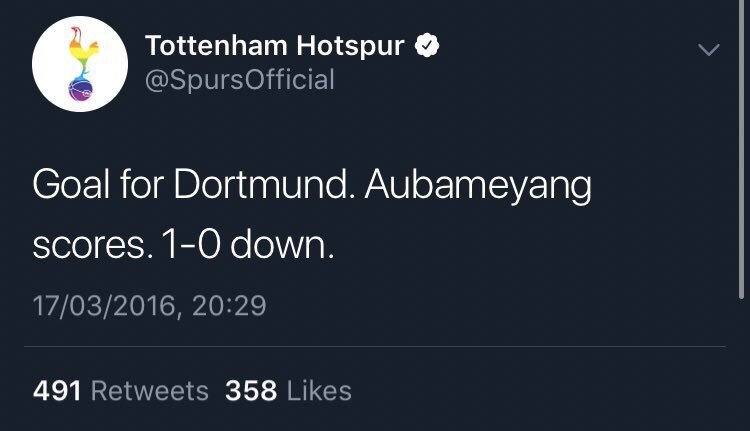Expand the tweet options chevron

(708, 49)
